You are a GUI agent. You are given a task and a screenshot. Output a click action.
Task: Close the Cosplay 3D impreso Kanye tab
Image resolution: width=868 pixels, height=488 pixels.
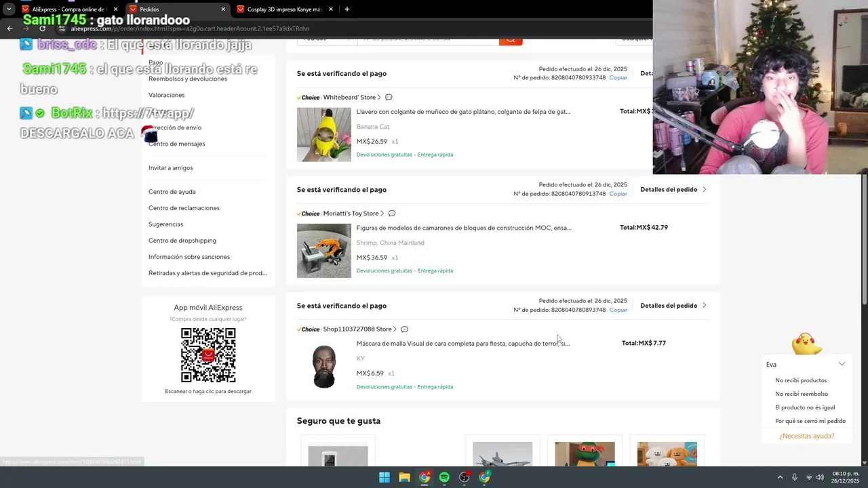tap(331, 9)
